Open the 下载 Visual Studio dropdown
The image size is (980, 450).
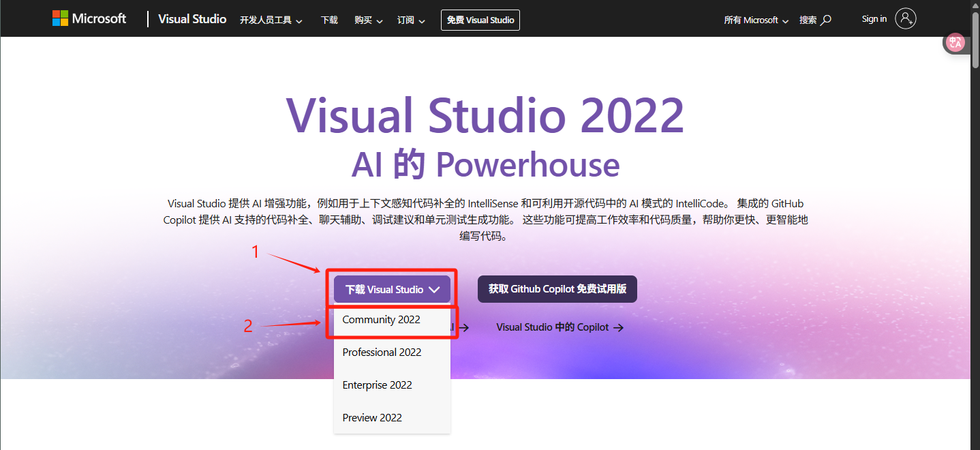click(391, 288)
